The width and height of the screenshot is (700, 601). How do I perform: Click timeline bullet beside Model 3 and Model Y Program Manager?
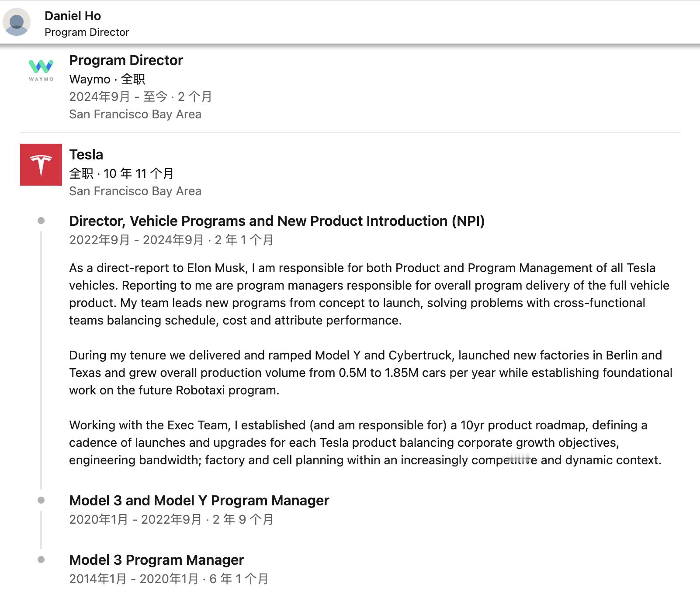pyautogui.click(x=41, y=500)
